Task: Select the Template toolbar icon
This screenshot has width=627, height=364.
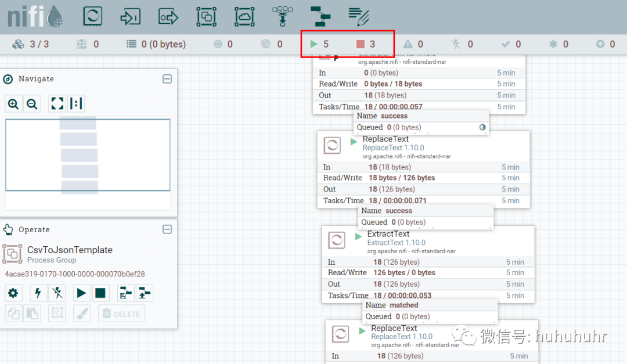Action: point(320,16)
